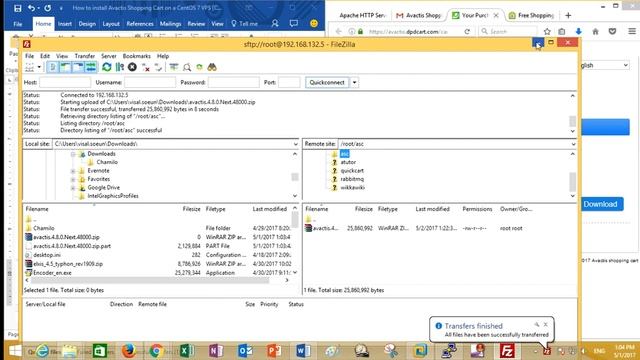Click the Password input field
Image resolution: width=640 pixels, height=360 pixels.
click(x=233, y=82)
